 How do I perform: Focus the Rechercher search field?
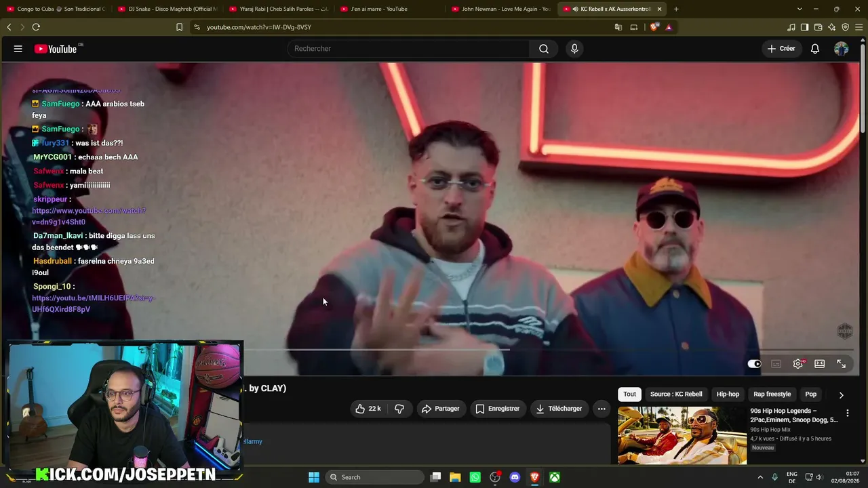pos(409,49)
